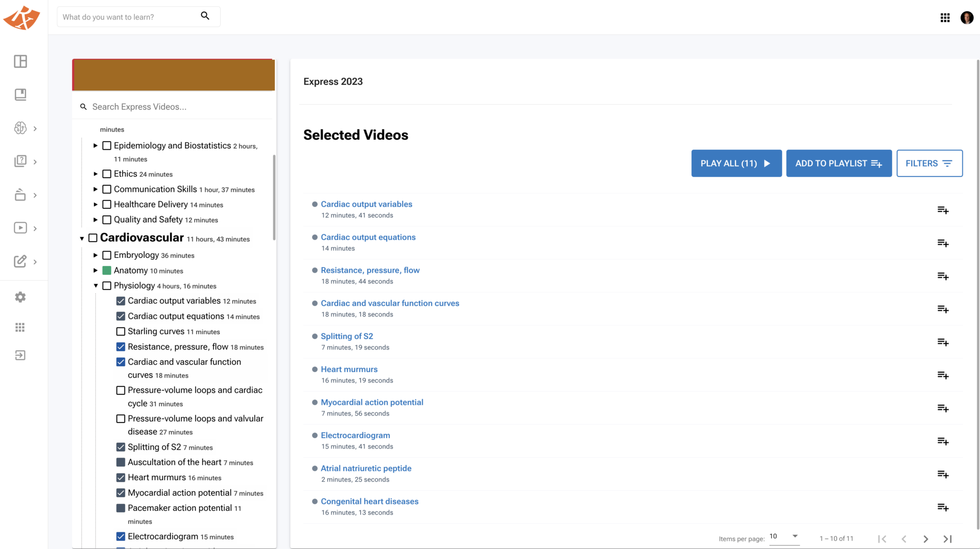Click ADD TO PLAYLIST button

coord(839,163)
